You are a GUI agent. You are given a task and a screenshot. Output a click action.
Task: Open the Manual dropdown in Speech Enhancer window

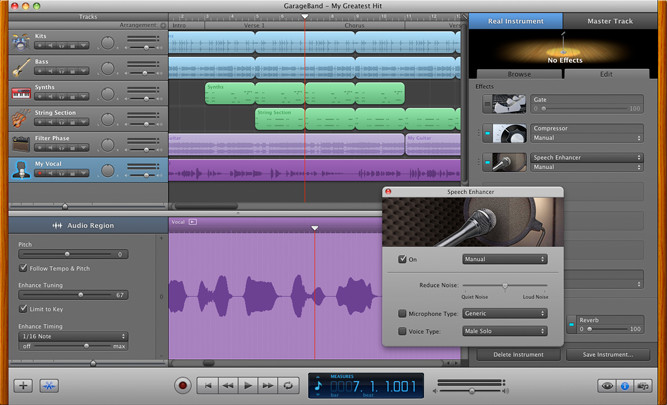pyautogui.click(x=505, y=259)
